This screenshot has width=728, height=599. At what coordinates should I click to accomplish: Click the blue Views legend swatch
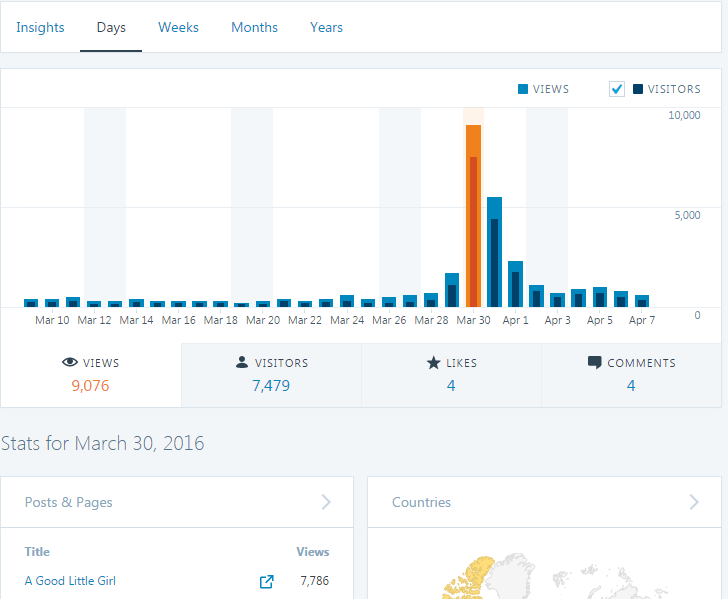coord(523,89)
